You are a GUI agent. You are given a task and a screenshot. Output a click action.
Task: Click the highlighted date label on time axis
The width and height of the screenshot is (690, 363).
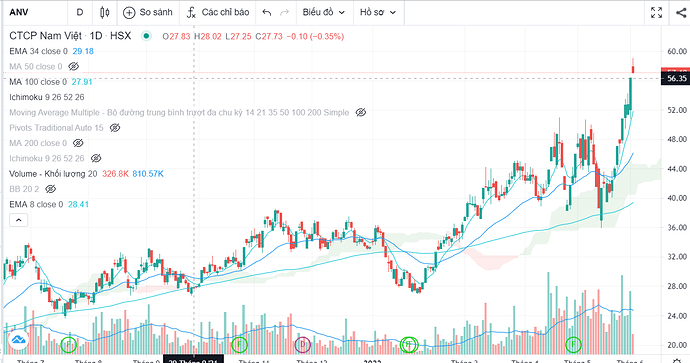(x=194, y=359)
